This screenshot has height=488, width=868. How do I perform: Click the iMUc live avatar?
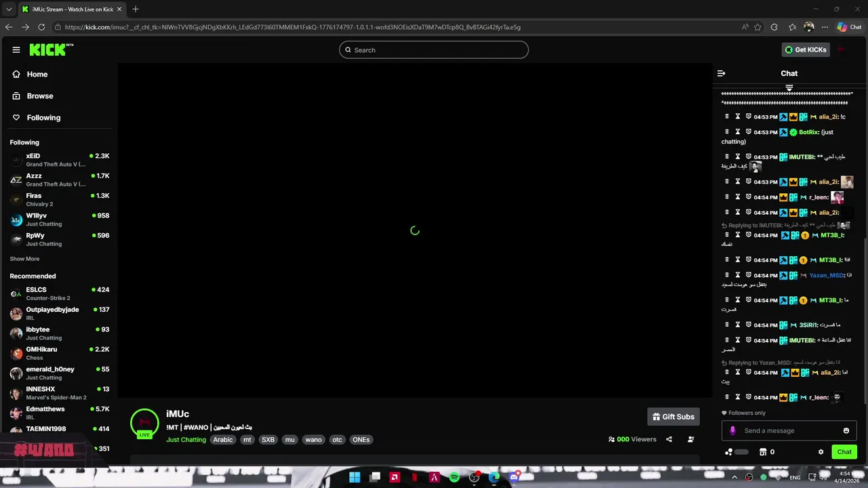(x=144, y=422)
